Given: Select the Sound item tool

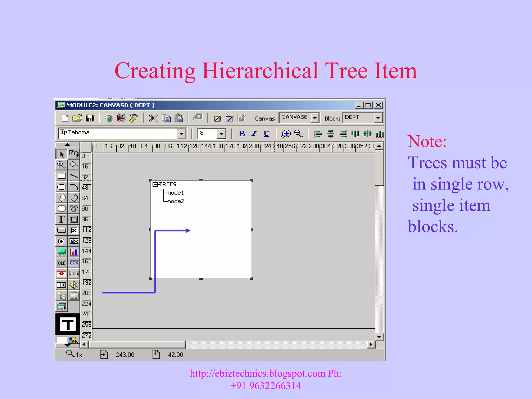Looking at the screenshot, I should coord(74,285).
